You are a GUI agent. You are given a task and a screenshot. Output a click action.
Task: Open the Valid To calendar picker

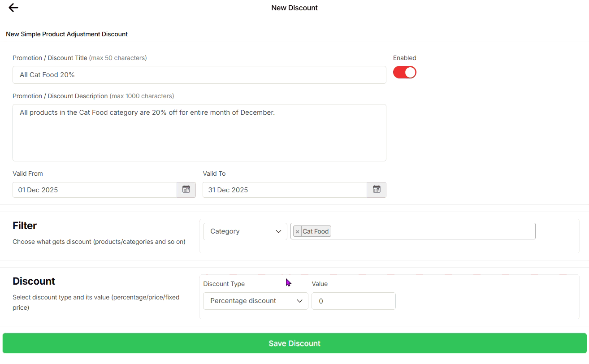point(377,190)
